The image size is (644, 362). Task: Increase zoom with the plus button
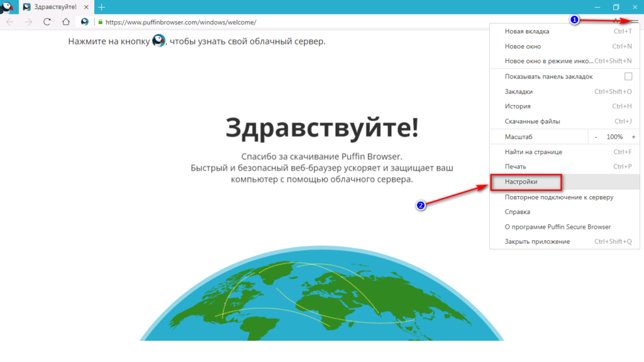click(x=633, y=136)
